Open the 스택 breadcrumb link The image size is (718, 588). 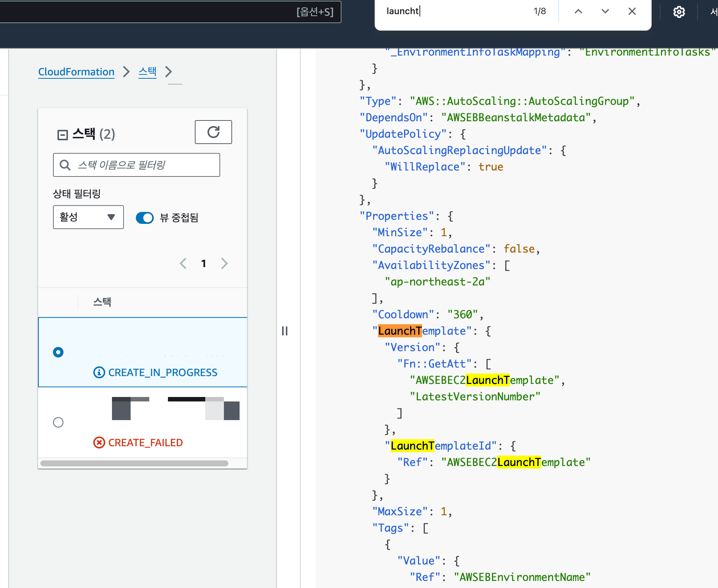[x=147, y=72]
